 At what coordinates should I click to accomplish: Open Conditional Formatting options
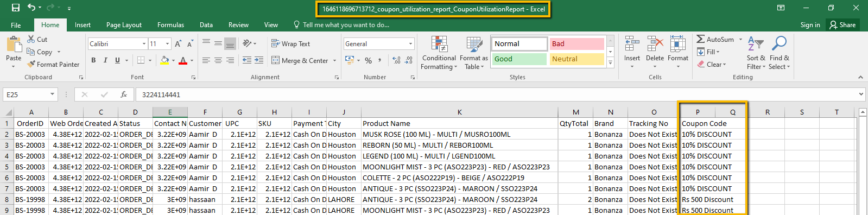coord(439,53)
